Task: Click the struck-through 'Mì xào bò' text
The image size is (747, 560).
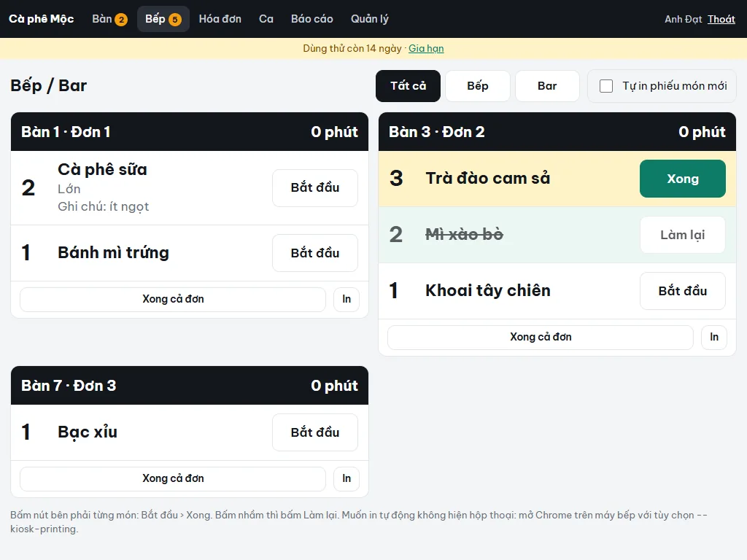Action: pos(465,234)
